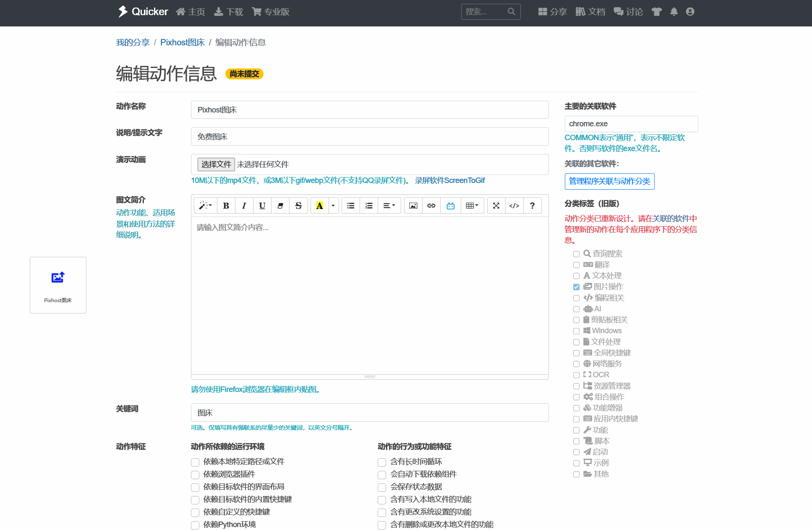
Task: Go to 讨论 in the top navigation
Action: [x=628, y=12]
